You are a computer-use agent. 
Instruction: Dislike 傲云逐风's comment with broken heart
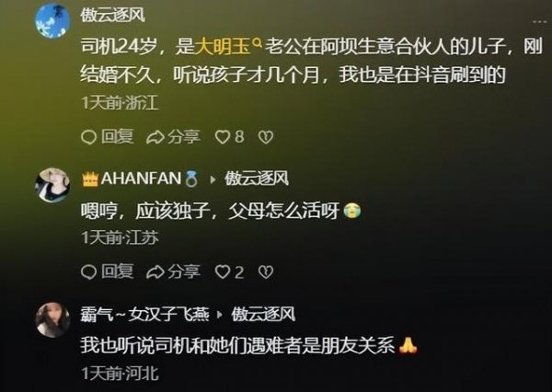point(266,137)
